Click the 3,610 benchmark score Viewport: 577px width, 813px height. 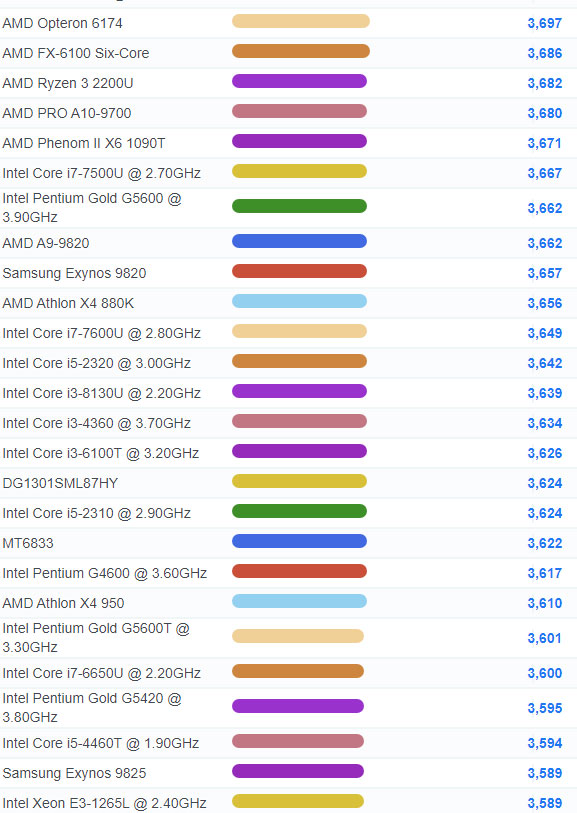pyautogui.click(x=545, y=604)
